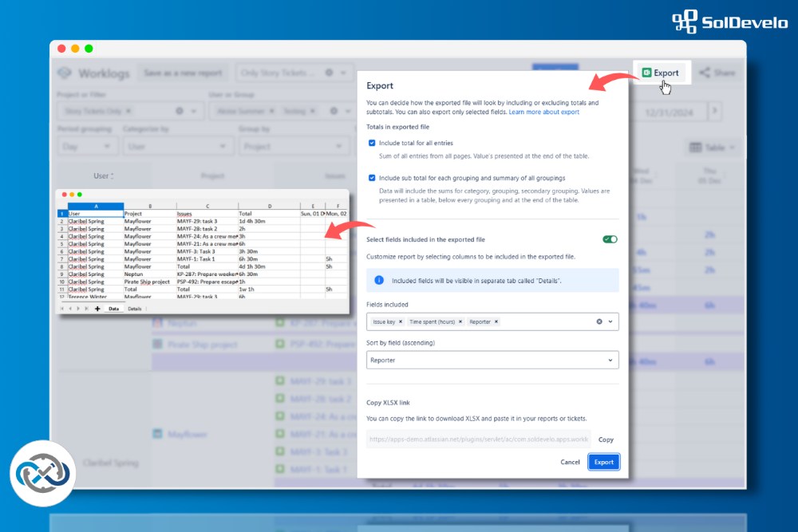Switch to the Details sheet tab
Viewport: 798px width, 532px height.
[x=135, y=309]
